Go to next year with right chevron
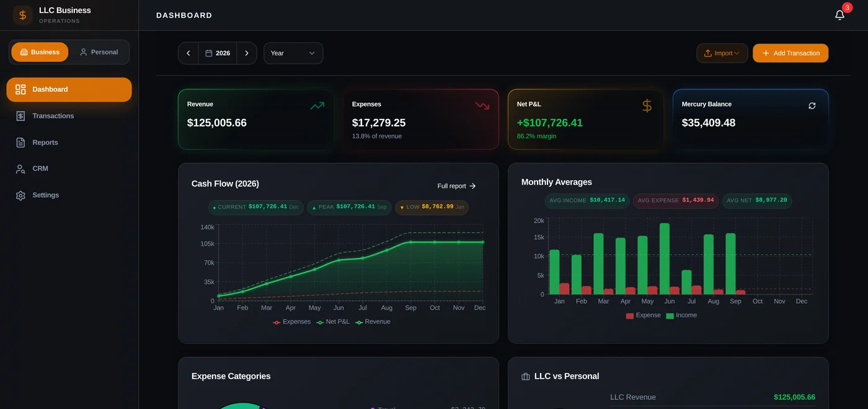Image resolution: width=868 pixels, height=409 pixels. [247, 53]
